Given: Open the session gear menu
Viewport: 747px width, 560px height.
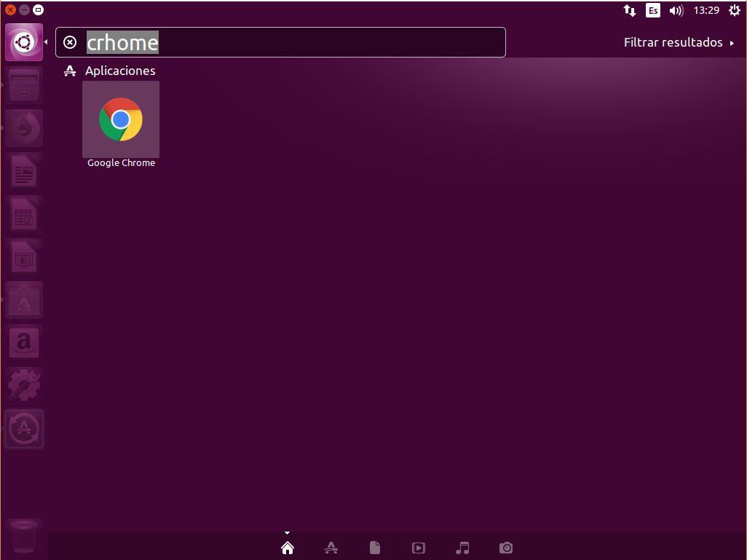Looking at the screenshot, I should pyautogui.click(x=735, y=10).
